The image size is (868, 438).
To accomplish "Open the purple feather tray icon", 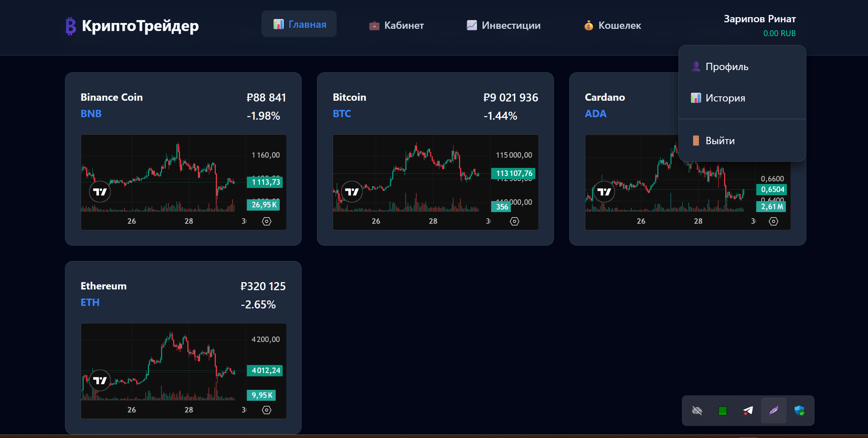I will pyautogui.click(x=773, y=411).
